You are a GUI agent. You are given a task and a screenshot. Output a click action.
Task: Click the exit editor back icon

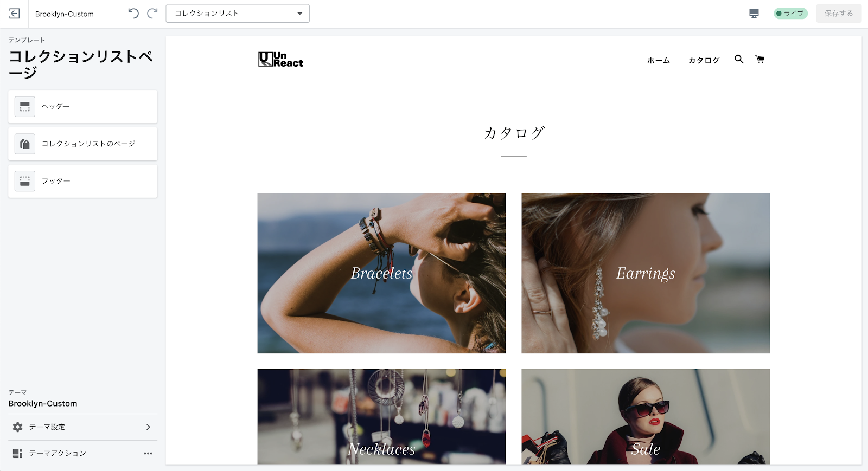pyautogui.click(x=15, y=14)
